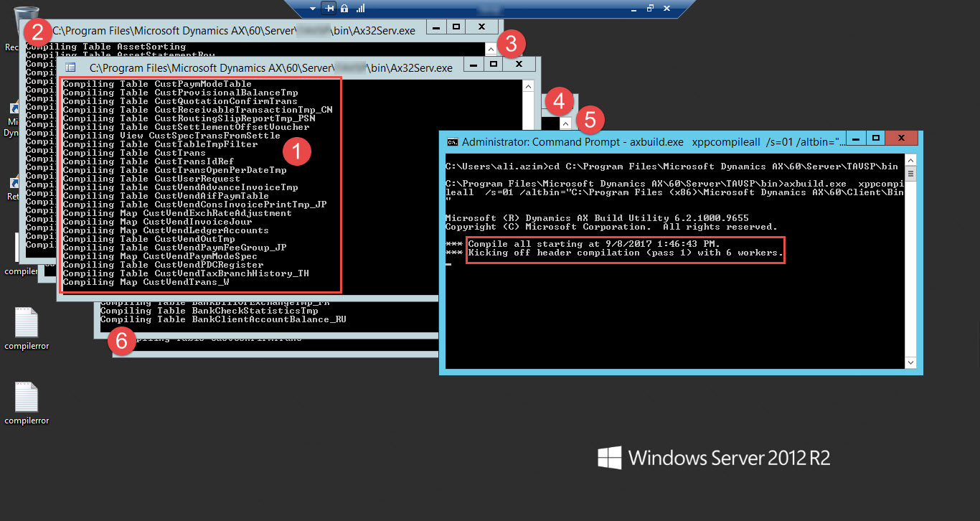Click line 'Compiling Table CustSettlementOffsetVoucher'
980x521 pixels.
point(186,127)
